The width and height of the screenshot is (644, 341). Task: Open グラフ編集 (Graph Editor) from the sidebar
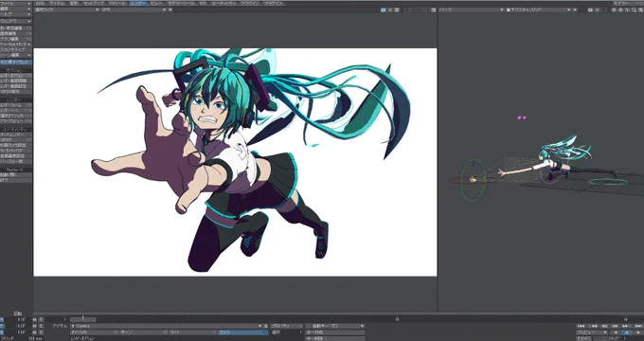(15, 39)
